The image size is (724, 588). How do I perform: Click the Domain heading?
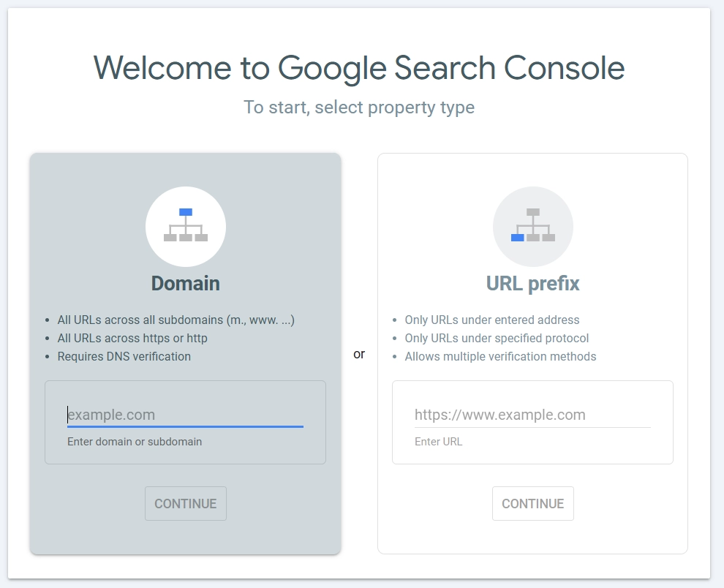click(x=185, y=284)
